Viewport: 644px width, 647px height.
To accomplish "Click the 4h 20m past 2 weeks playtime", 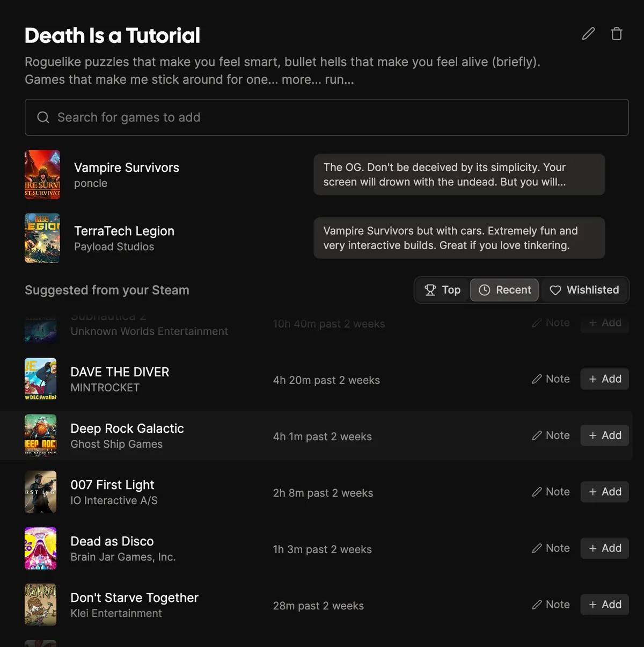I will point(326,380).
